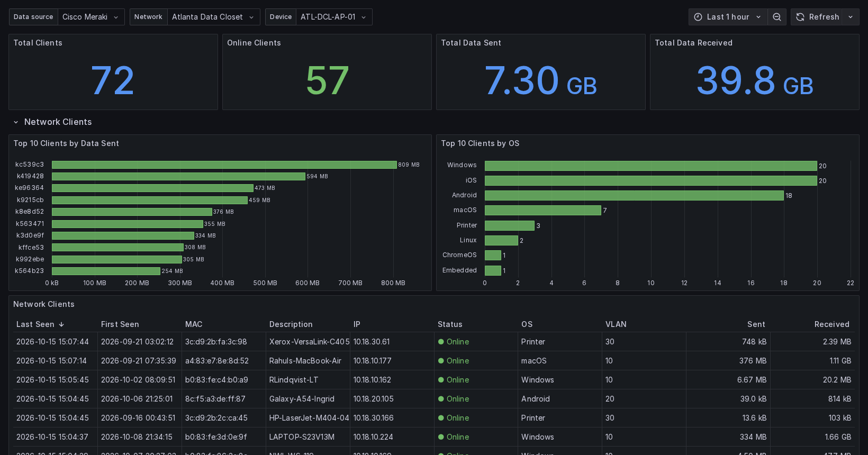Click the k564b23 bar showing 254 MB

tap(106, 271)
